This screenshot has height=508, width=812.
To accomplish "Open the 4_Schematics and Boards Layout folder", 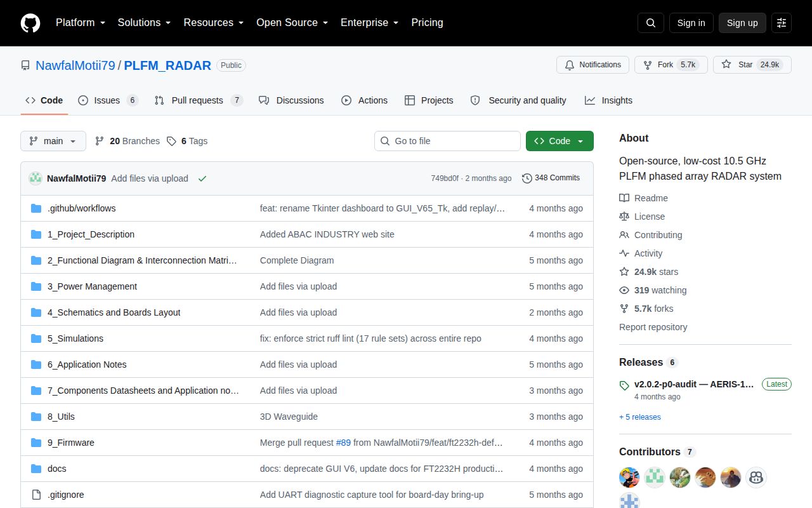I will [114, 312].
